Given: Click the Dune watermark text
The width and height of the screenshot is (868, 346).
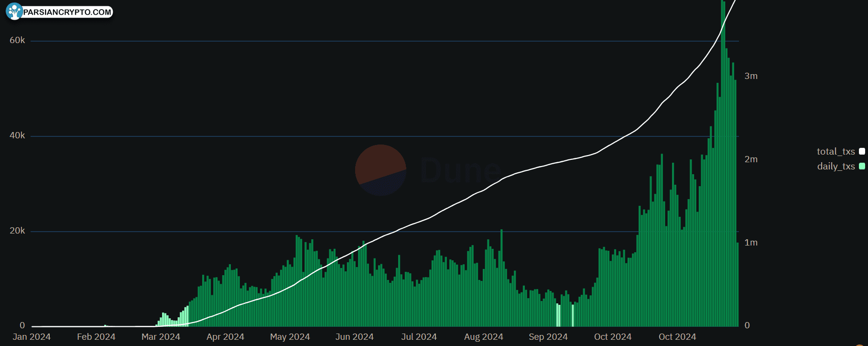Looking at the screenshot, I should (x=460, y=171).
